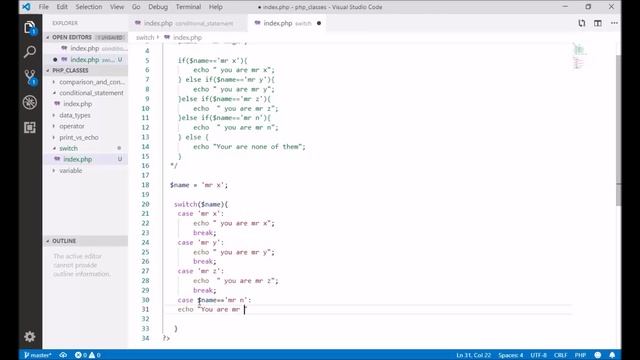640x360 pixels.
Task: Open the Extensions view
Action: pos(30,128)
